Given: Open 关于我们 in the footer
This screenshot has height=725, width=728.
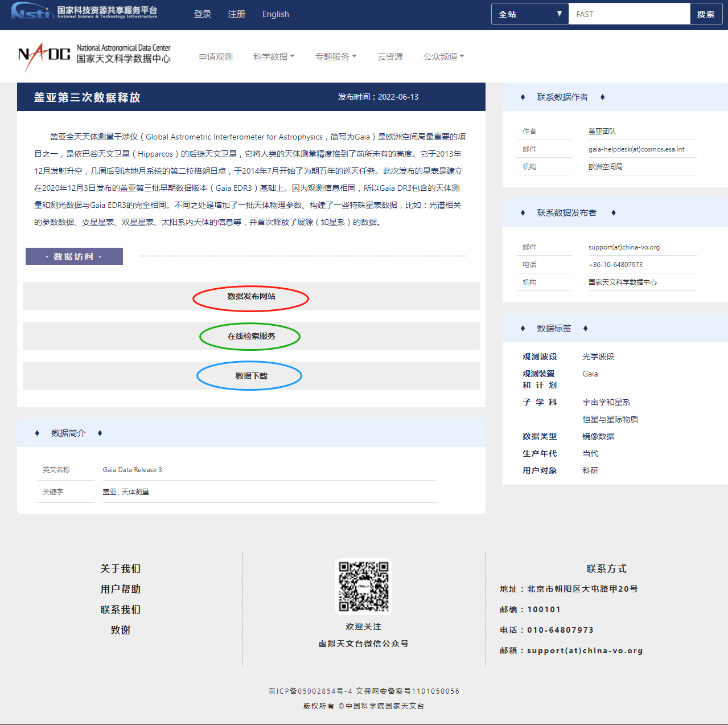Looking at the screenshot, I should tap(121, 568).
